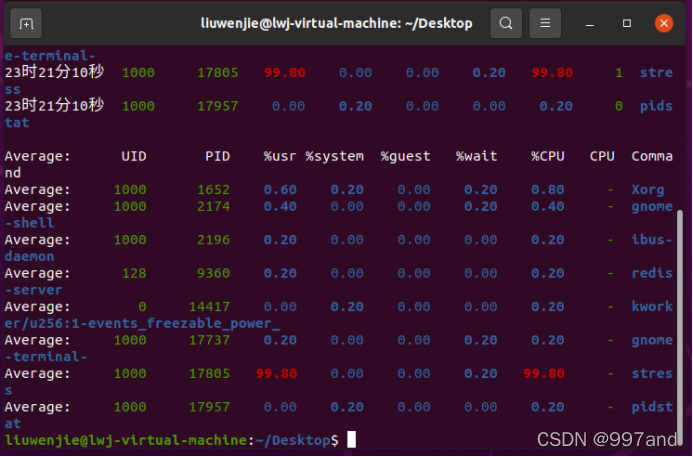693x457 pixels.
Task: Click the ibus- command name
Action: 652,240
